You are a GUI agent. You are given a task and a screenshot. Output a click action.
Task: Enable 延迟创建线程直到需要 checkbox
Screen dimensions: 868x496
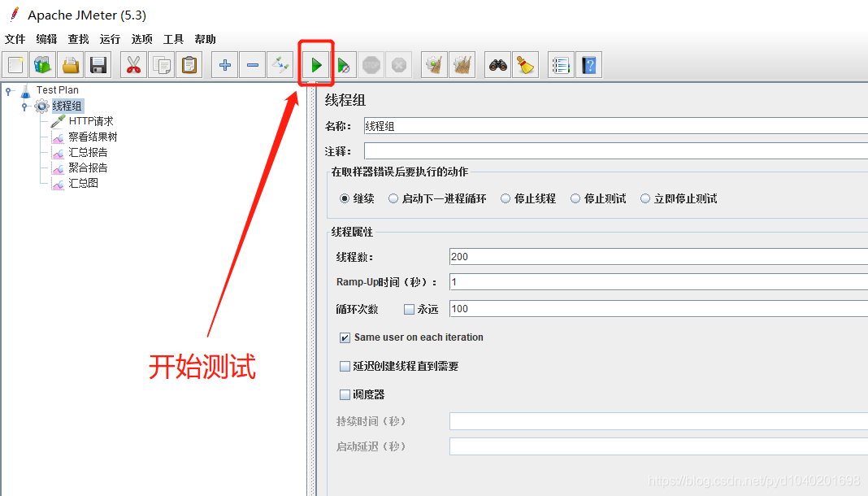click(345, 367)
